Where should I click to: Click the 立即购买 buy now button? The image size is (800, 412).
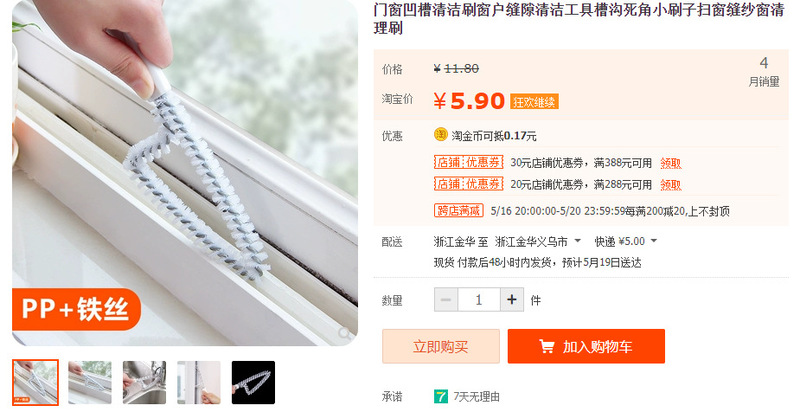441,346
